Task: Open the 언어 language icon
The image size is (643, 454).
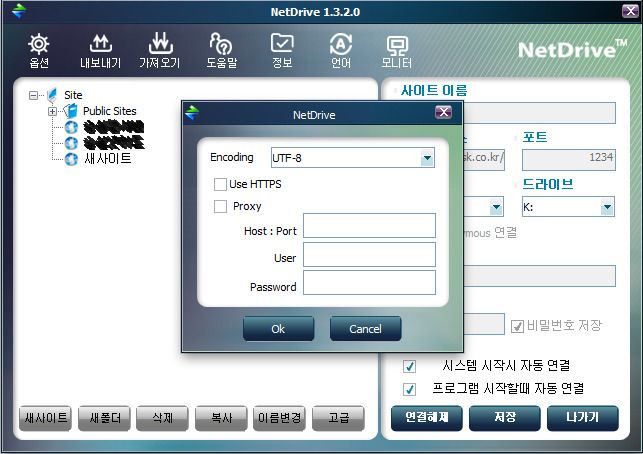Action: tap(341, 44)
